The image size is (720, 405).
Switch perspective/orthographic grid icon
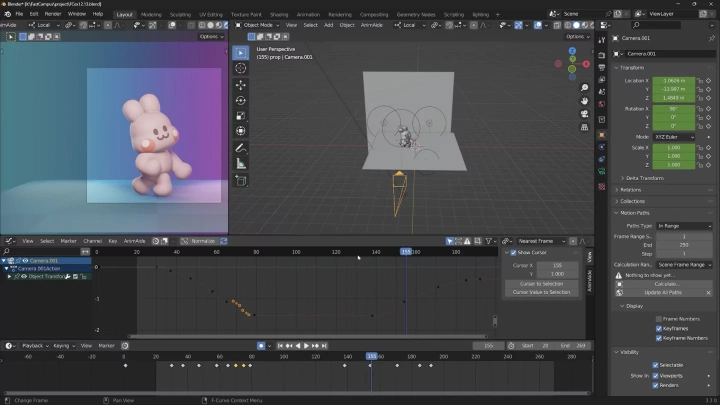point(584,127)
